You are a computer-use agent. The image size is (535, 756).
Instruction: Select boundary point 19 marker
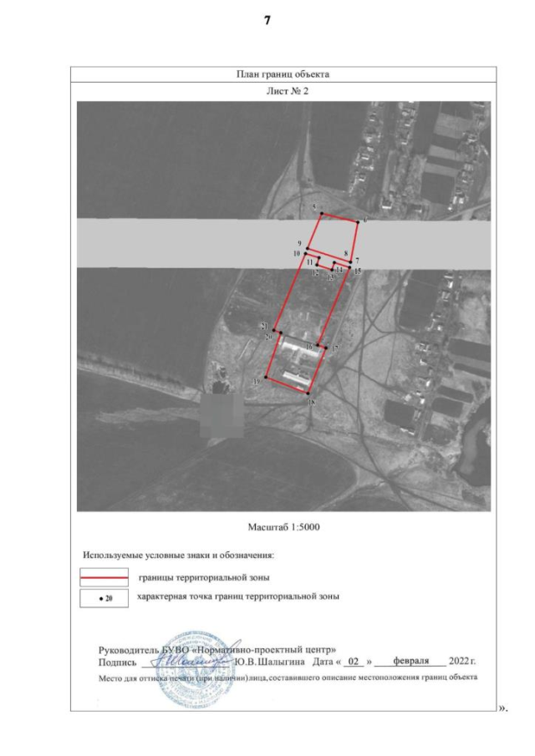(x=266, y=378)
